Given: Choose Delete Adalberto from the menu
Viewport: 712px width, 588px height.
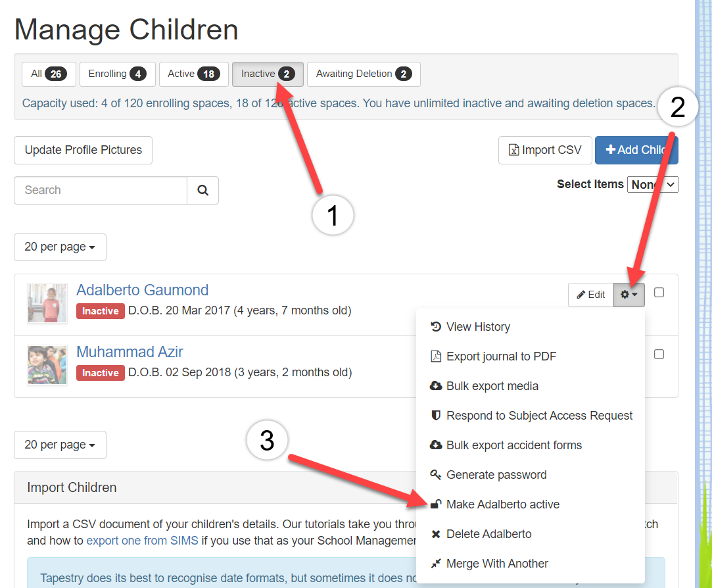Looking at the screenshot, I should 488,534.
